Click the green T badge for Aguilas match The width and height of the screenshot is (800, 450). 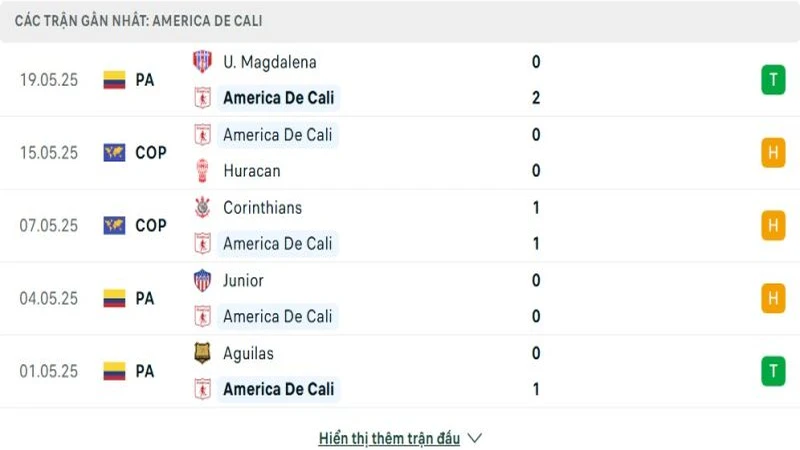pyautogui.click(x=772, y=371)
